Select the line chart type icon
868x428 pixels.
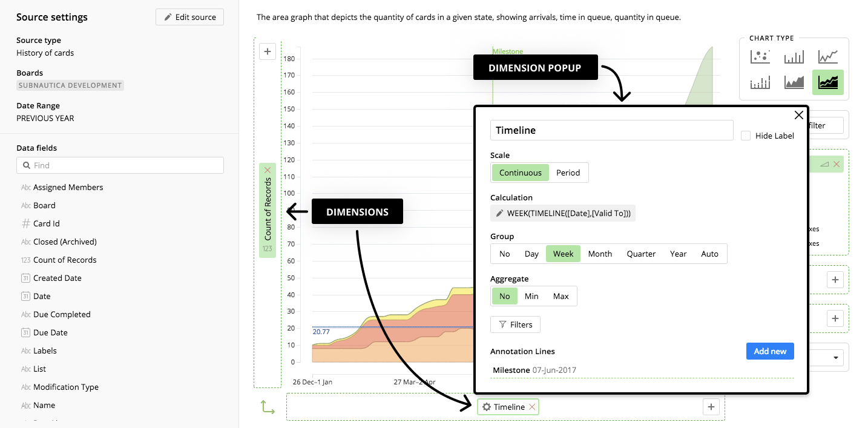click(x=827, y=57)
